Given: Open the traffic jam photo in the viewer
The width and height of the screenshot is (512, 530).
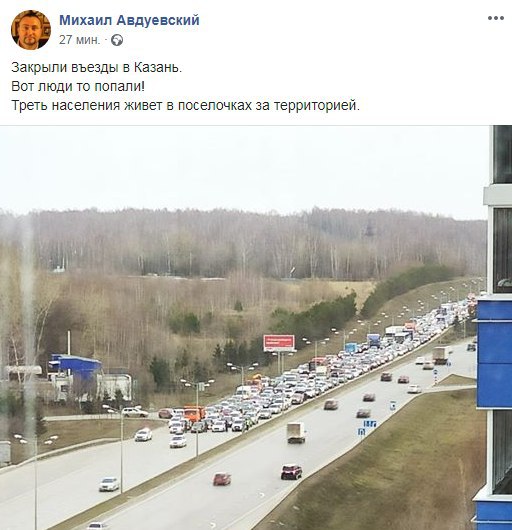Looking at the screenshot, I should coord(256,328).
